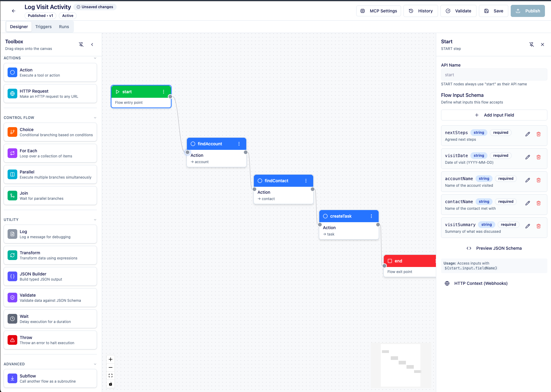551x392 pixels.
Task: Click the Action tool icon in Toolbox
Action: (x=12, y=72)
